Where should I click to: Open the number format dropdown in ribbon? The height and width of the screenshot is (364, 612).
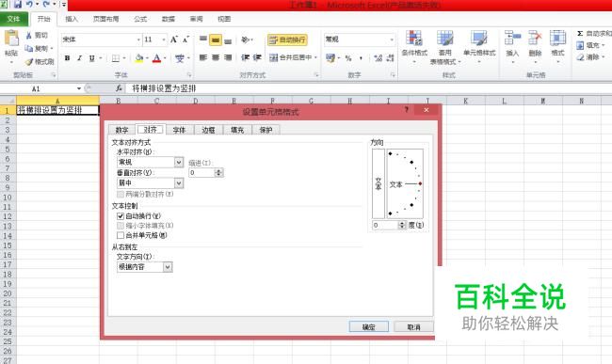[x=392, y=40]
